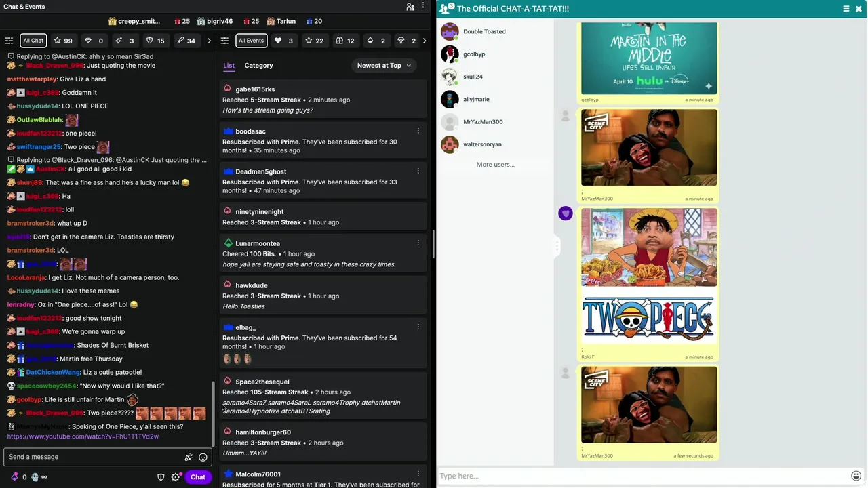Viewport: 868px width, 488px height.
Task: Open emoji picker in Chat-a-tat-tat
Action: [856, 476]
